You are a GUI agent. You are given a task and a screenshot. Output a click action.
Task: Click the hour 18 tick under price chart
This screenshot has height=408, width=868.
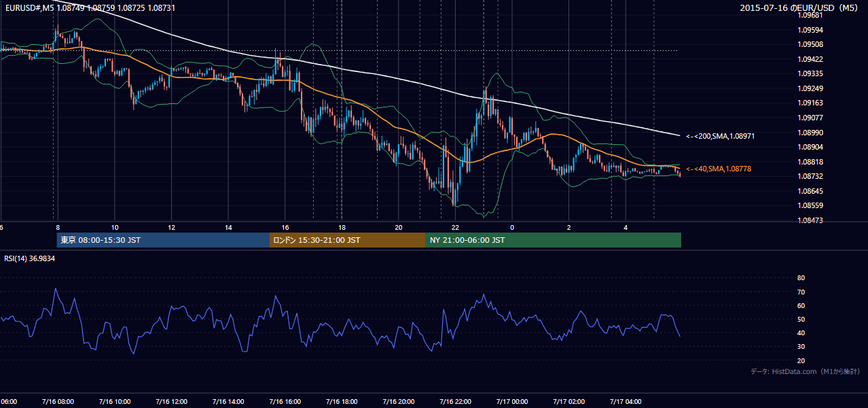coord(342,227)
